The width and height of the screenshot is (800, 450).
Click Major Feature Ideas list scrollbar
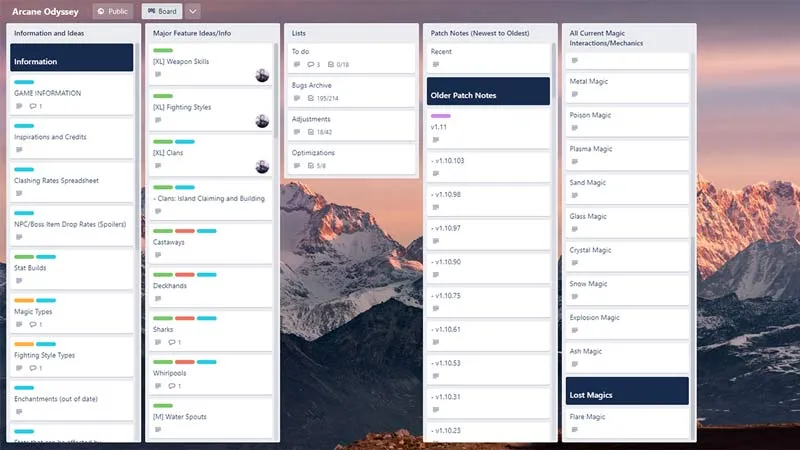[276, 91]
